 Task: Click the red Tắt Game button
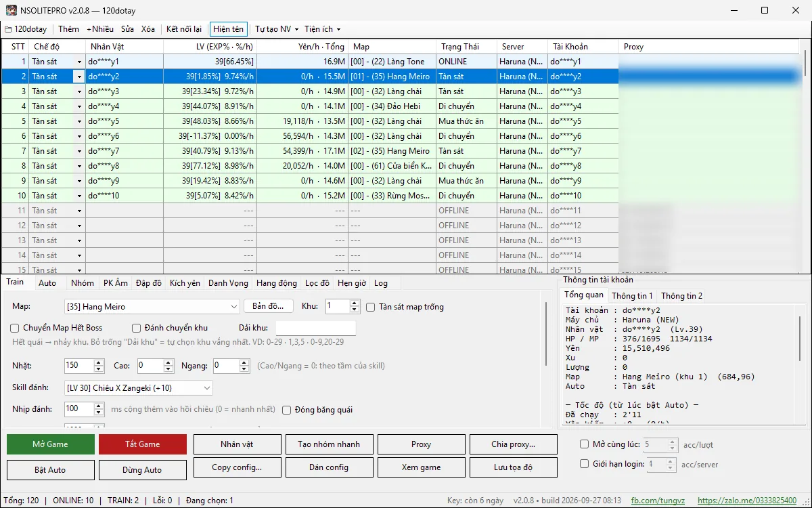143,444
